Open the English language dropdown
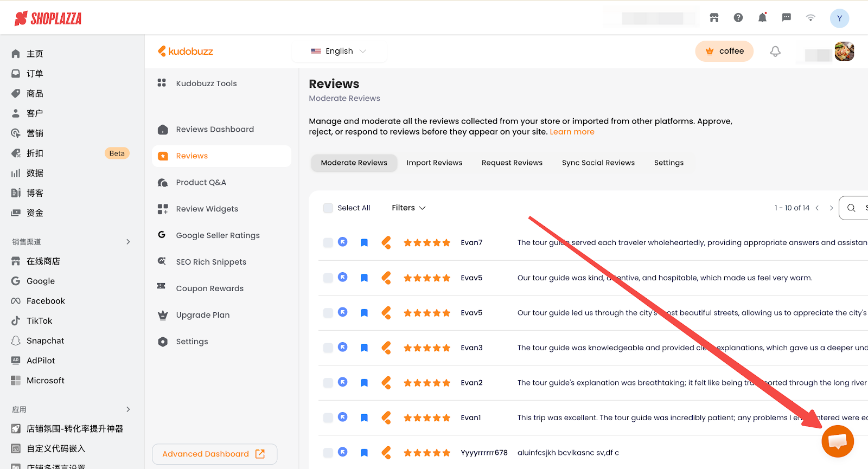This screenshot has width=868, height=469. [339, 52]
